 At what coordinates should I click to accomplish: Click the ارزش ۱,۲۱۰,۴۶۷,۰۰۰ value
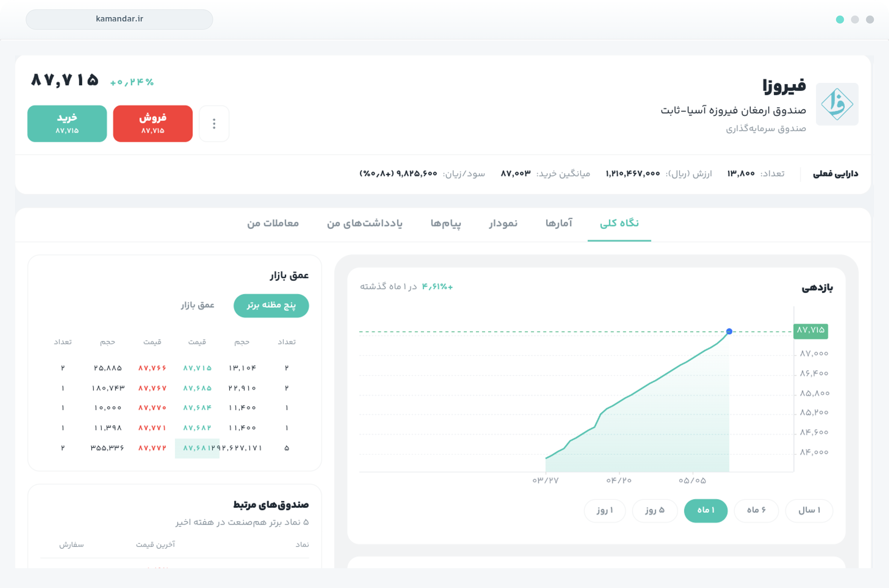pos(632,174)
